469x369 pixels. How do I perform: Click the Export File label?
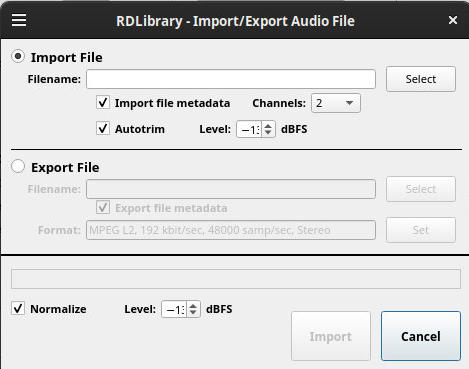pyautogui.click(x=65, y=167)
